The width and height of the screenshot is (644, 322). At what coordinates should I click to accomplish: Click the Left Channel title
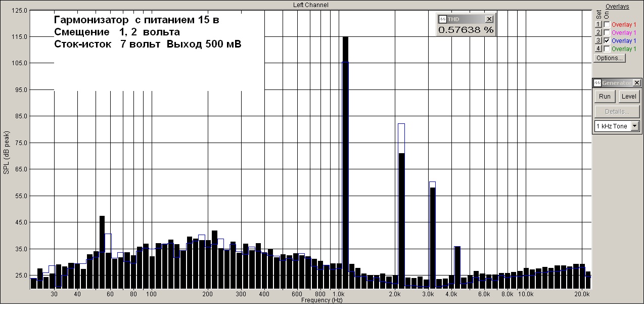click(311, 5)
